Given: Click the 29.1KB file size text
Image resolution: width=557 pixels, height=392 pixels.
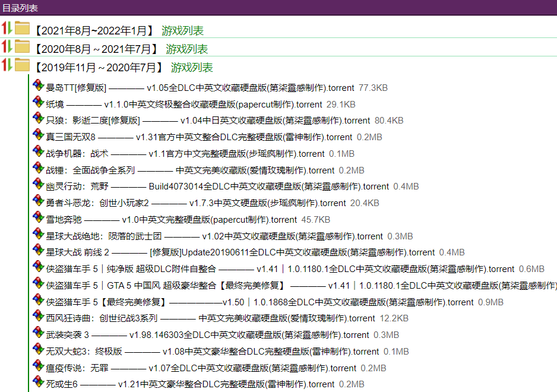Looking at the screenshot, I should [341, 105].
